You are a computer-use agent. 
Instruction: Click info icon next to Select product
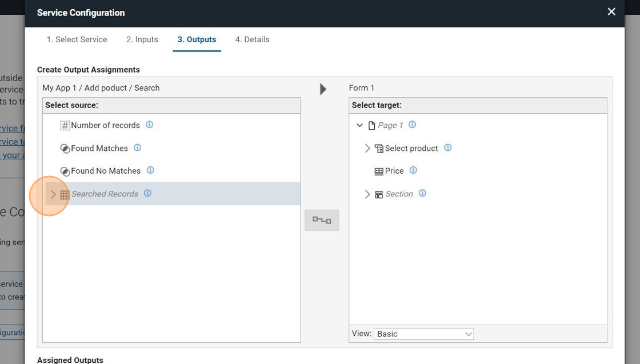[x=448, y=147]
